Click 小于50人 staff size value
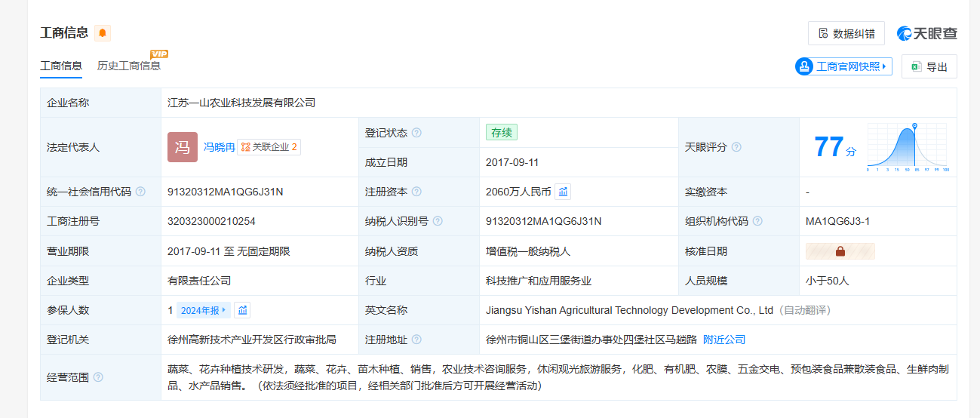 828,281
